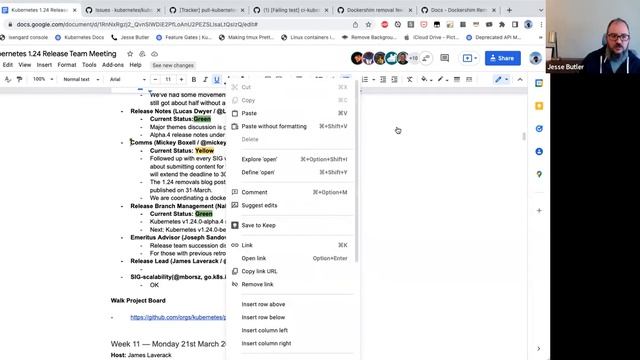640x360 pixels.
Task: Collapse the menus with the up chevron
Action: coord(520,80)
